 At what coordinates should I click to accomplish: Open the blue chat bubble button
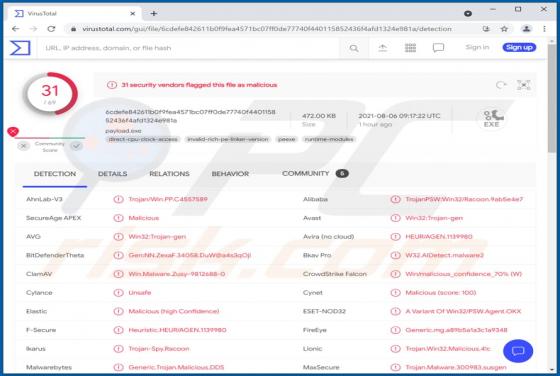click(518, 351)
